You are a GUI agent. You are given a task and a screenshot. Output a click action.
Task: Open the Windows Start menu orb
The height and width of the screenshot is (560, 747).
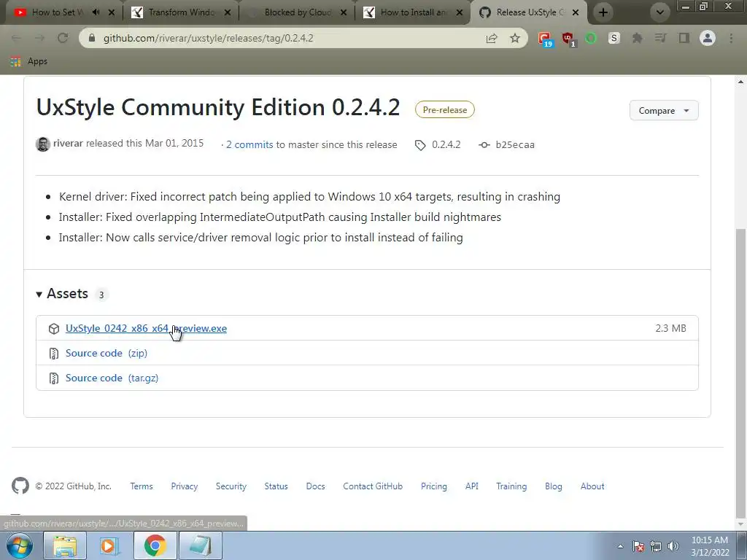point(20,545)
